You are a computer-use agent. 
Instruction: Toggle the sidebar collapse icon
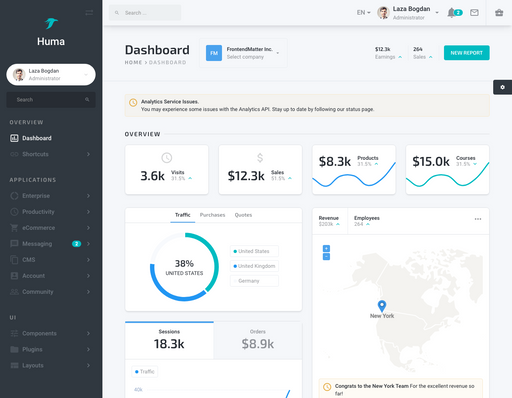[89, 13]
